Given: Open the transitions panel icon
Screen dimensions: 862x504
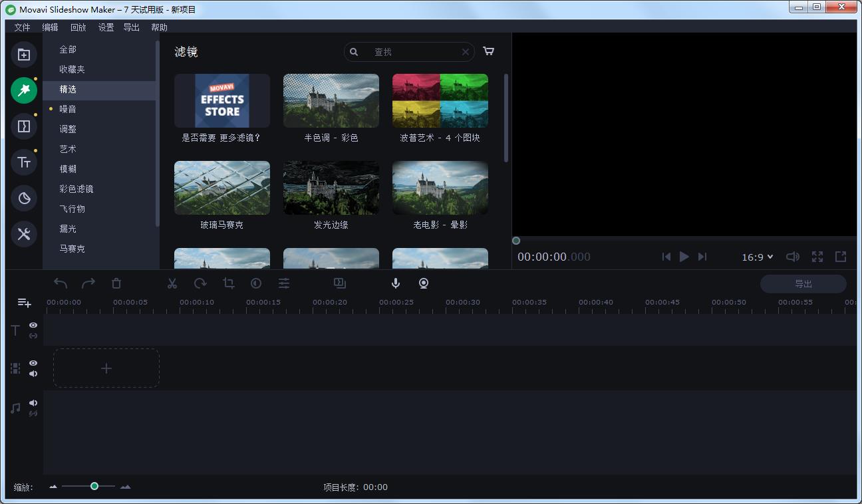Looking at the screenshot, I should click(x=24, y=126).
